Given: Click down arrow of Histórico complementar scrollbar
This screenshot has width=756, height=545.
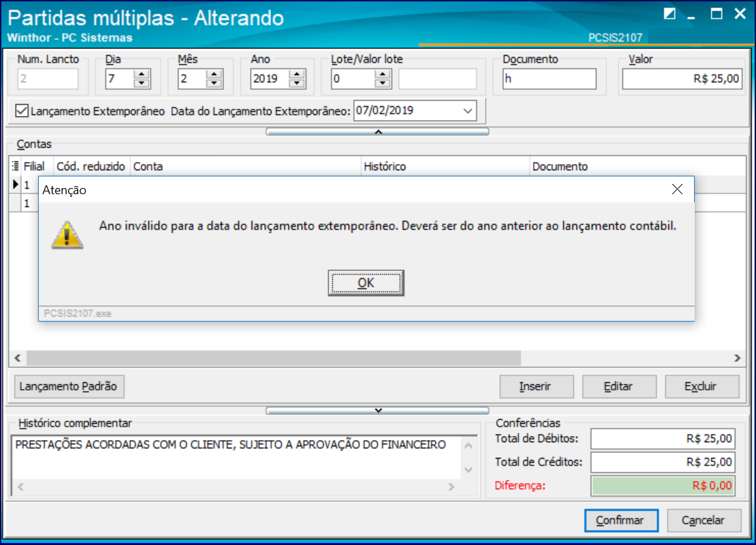Looking at the screenshot, I should (x=468, y=469).
